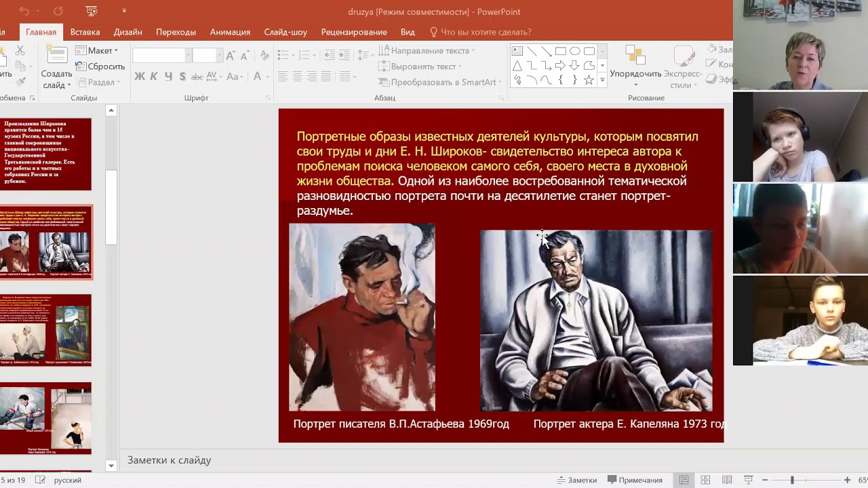The width and height of the screenshot is (868, 488).
Task: Toggle justify text alignment
Action: pos(325,77)
